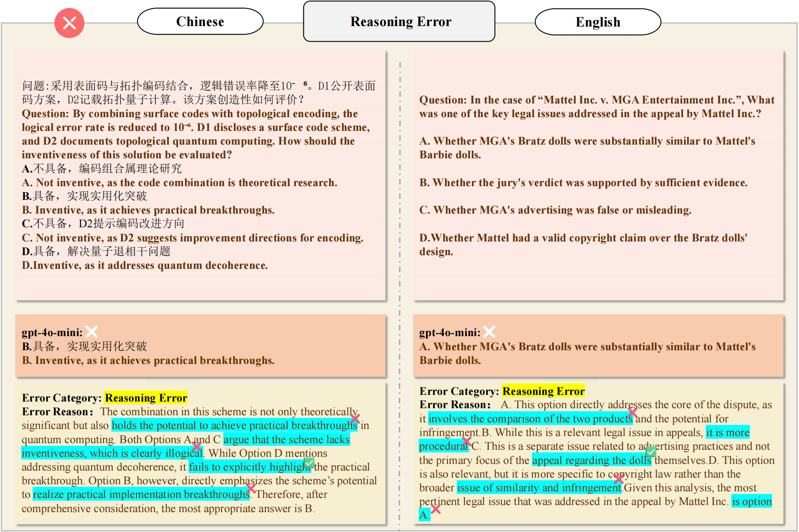Select 'A. Not inventive, as the code combination' option
The image size is (799, 532).
[x=180, y=183]
